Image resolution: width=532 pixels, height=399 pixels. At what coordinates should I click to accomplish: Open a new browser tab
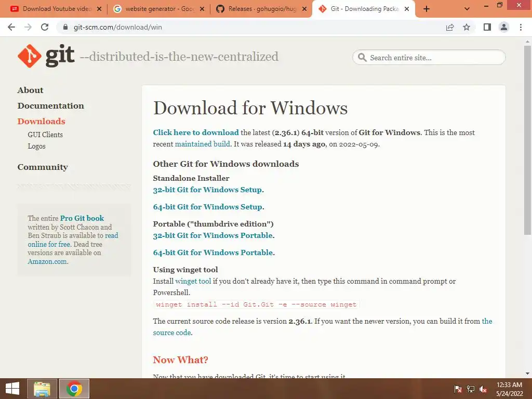pyautogui.click(x=427, y=9)
